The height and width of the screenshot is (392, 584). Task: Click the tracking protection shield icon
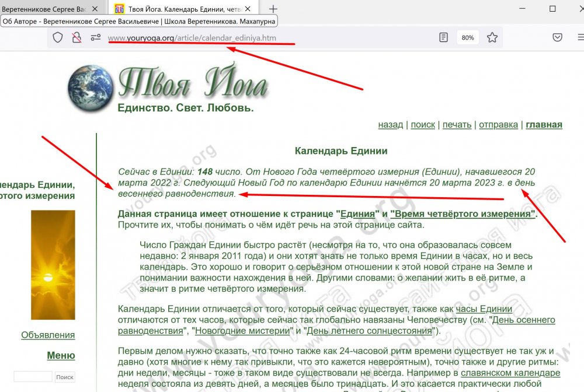coord(57,37)
